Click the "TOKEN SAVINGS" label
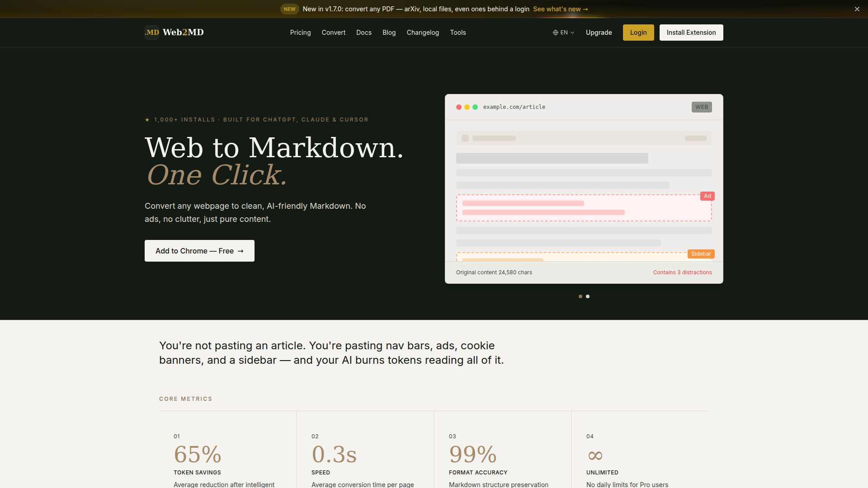 pyautogui.click(x=197, y=473)
